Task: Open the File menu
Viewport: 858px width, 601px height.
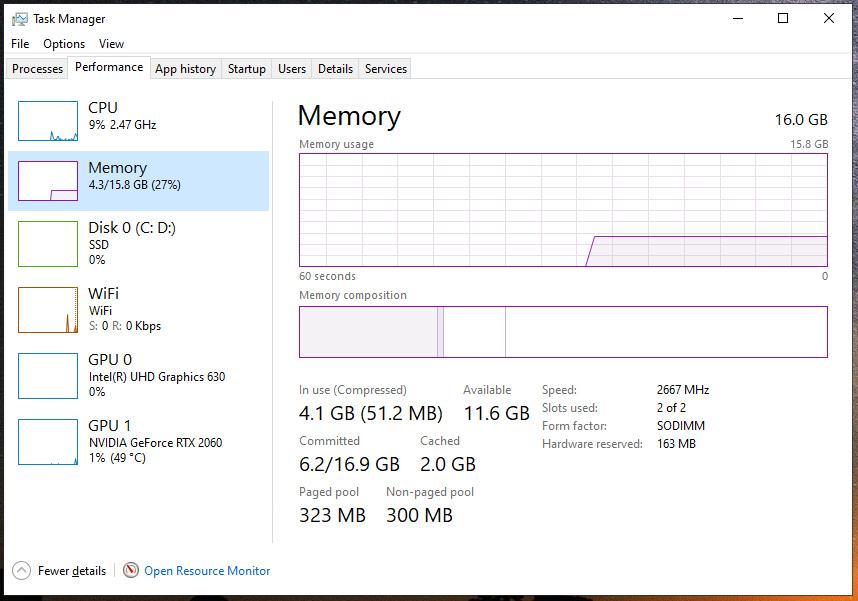Action: (20, 44)
